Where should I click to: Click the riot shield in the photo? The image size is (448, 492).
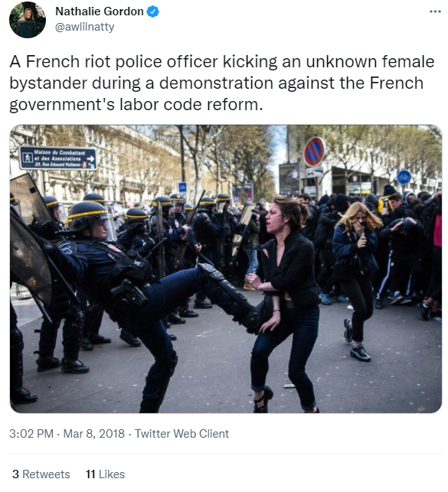30,240
